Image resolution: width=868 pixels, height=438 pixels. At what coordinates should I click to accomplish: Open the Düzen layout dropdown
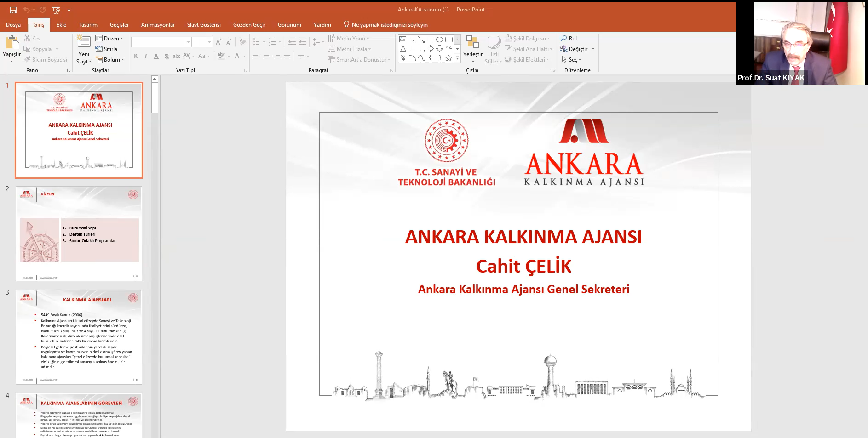(109, 38)
